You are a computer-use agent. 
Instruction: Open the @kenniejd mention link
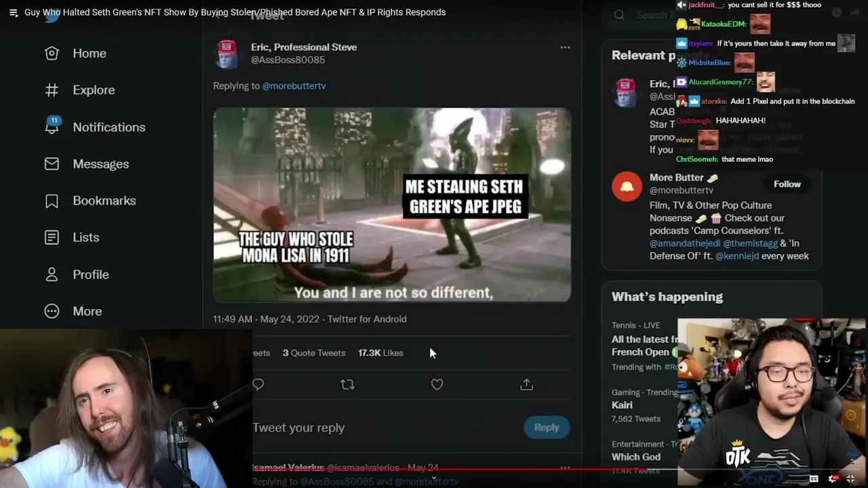[x=736, y=256]
